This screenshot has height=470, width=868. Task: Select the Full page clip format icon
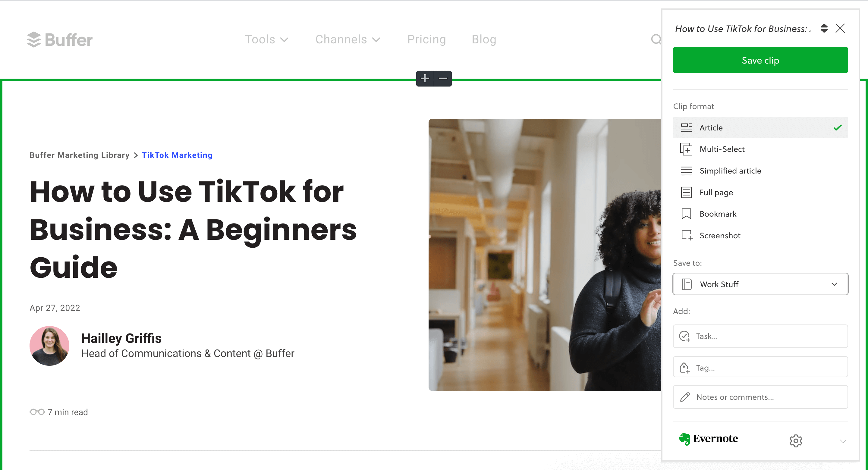tap(686, 192)
